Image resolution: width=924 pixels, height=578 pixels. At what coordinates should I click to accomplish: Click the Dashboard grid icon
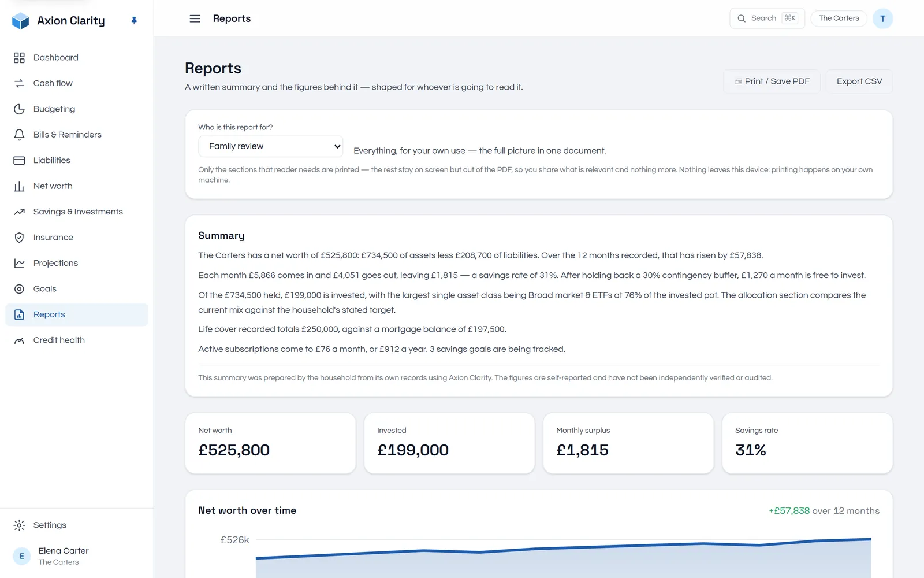click(19, 58)
